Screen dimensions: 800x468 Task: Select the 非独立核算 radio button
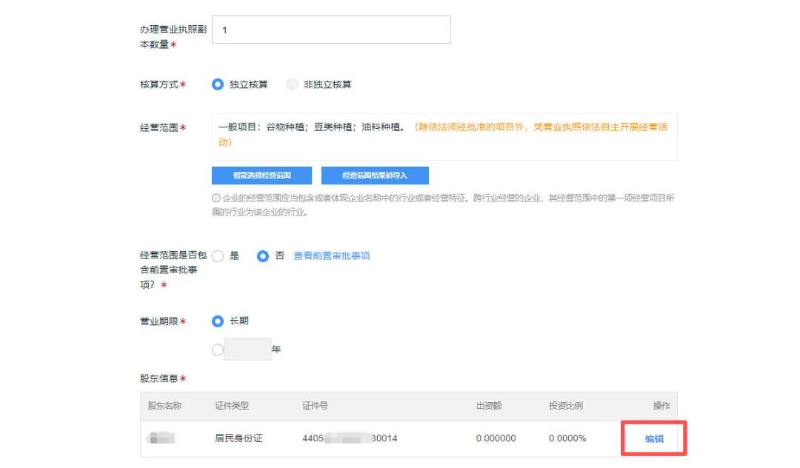[x=292, y=84]
